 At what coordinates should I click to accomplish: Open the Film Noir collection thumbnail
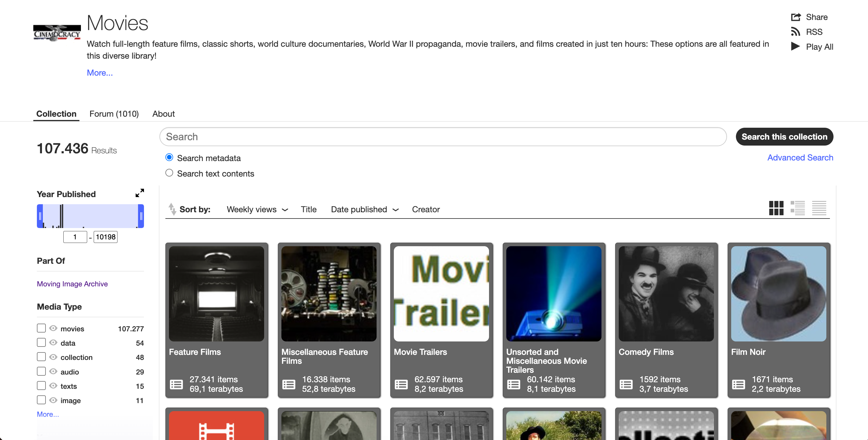coord(779,293)
